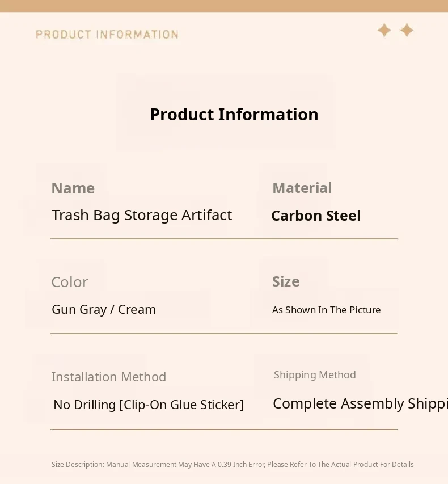Viewport: 448px width, 484px height.
Task: Click the Gun Gray / Cream value
Action: click(104, 310)
